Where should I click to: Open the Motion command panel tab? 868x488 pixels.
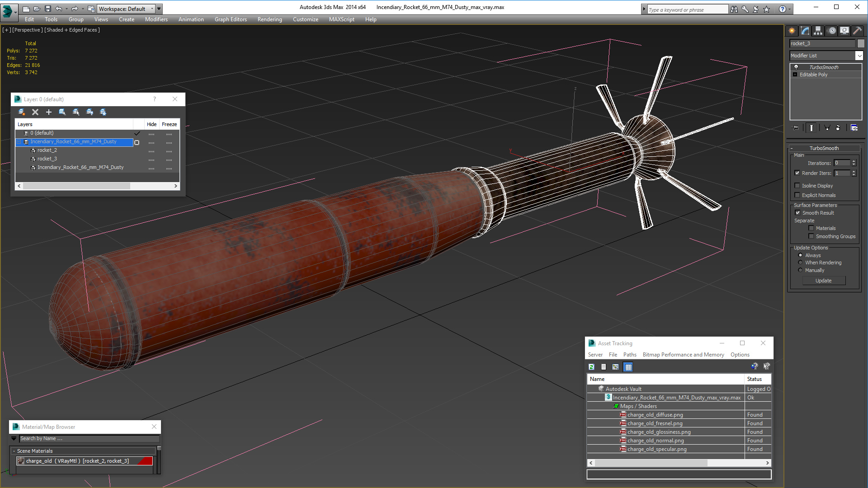point(832,31)
